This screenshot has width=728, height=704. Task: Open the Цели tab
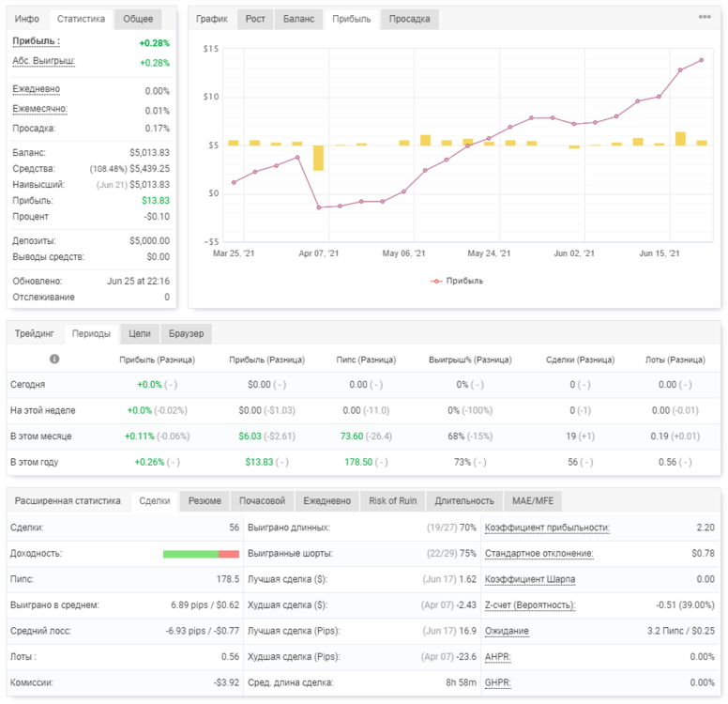tap(139, 333)
